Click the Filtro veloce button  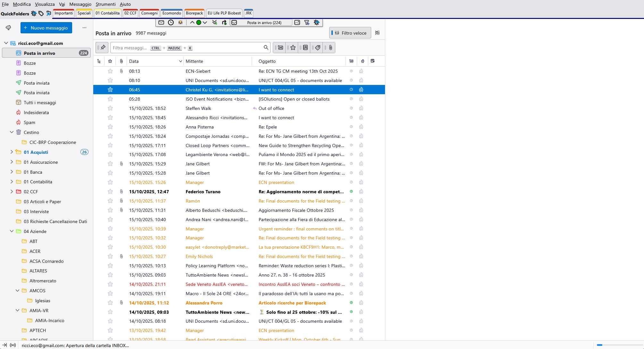point(350,33)
